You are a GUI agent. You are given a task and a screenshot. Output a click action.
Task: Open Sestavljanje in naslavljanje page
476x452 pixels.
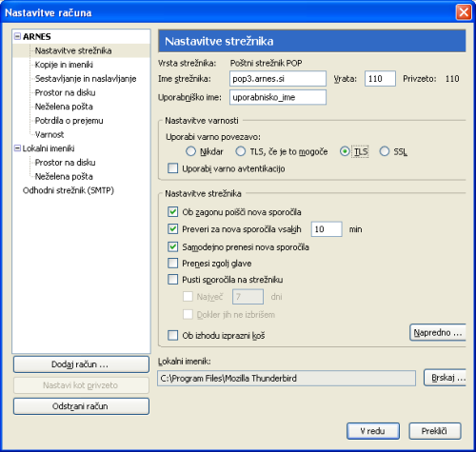(x=86, y=78)
